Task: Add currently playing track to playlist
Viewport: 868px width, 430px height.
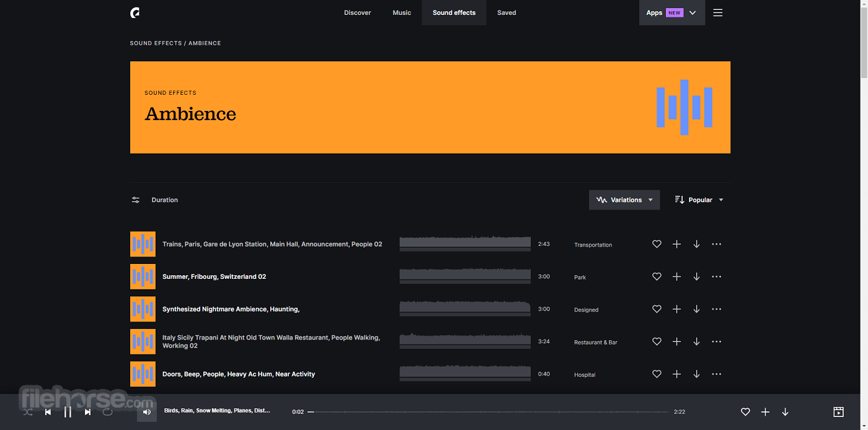Action: click(765, 412)
